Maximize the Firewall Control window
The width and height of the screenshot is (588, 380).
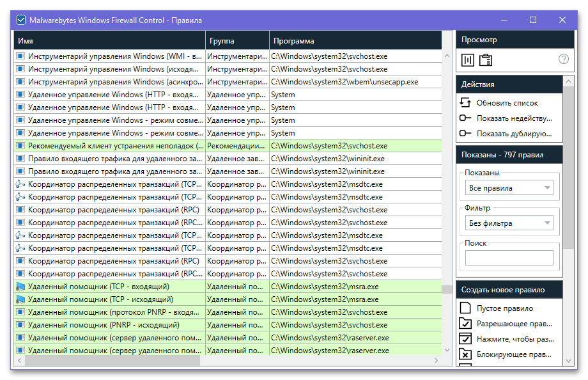pyautogui.click(x=533, y=20)
